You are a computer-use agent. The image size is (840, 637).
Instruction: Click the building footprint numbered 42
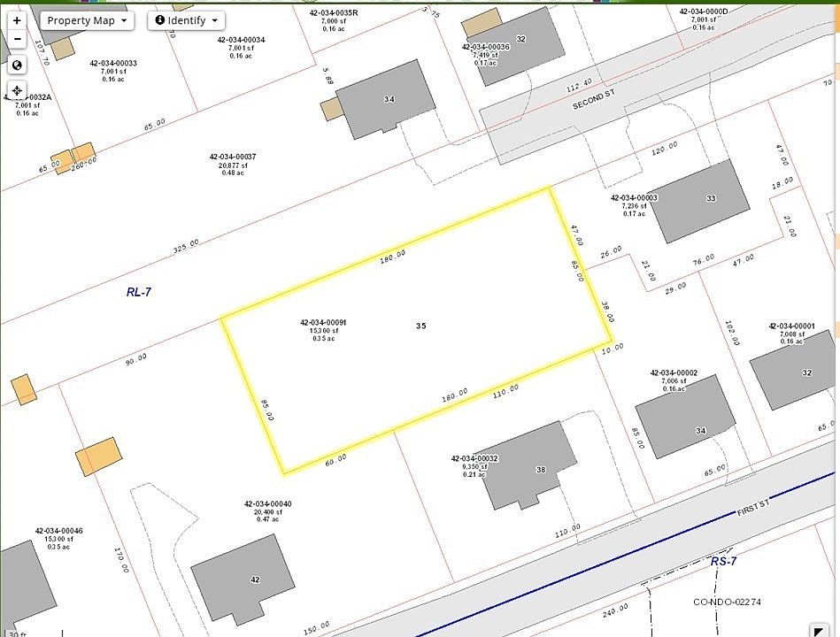(243, 579)
